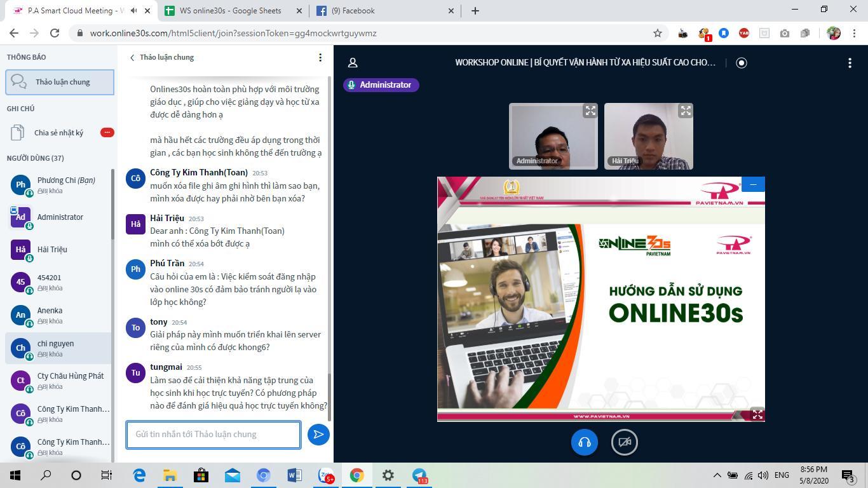The image size is (868, 488).
Task: Select Hải Triệu in user list
Action: (x=58, y=250)
